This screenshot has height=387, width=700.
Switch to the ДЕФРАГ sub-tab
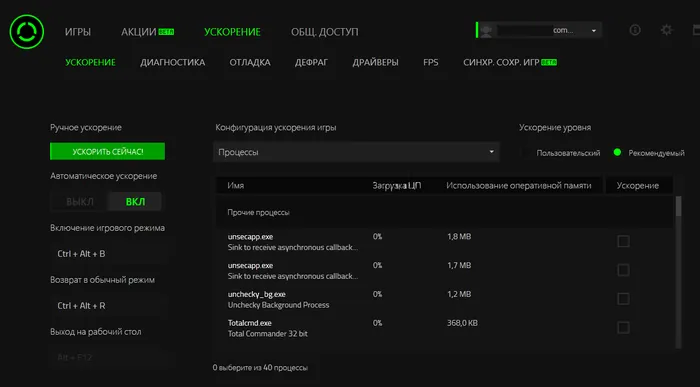[311, 62]
